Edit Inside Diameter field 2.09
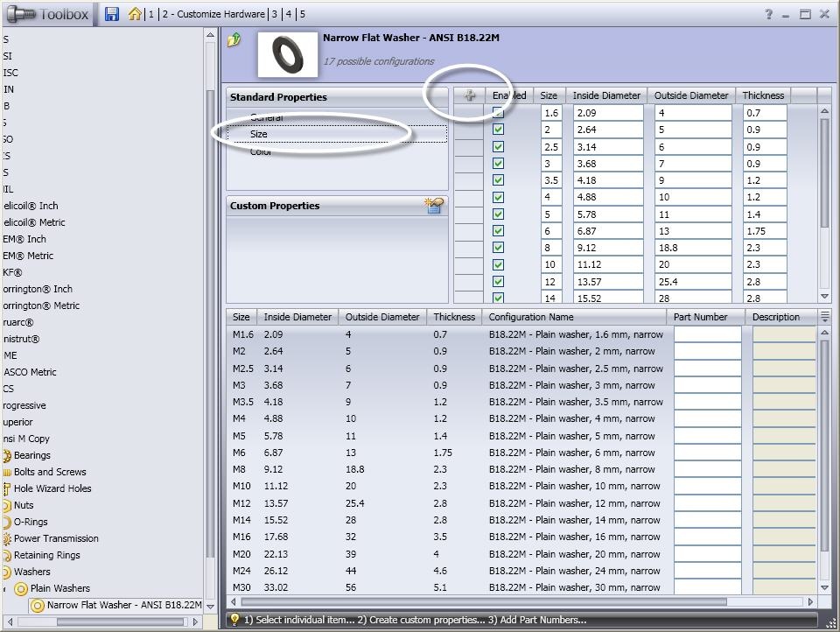This screenshot has height=632, width=840. click(x=608, y=113)
